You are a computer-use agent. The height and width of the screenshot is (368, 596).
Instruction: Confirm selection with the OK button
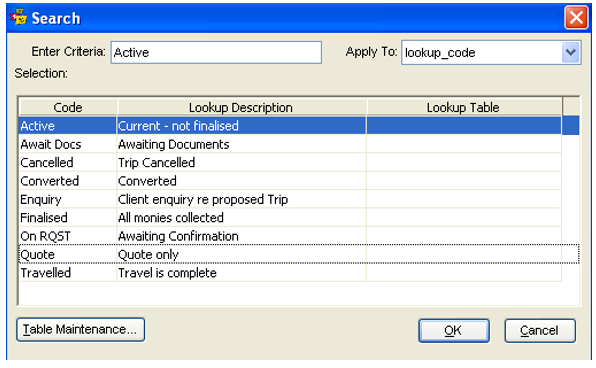[453, 330]
